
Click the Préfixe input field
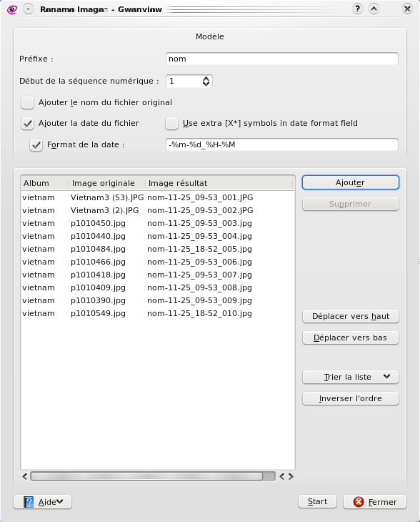click(282, 59)
